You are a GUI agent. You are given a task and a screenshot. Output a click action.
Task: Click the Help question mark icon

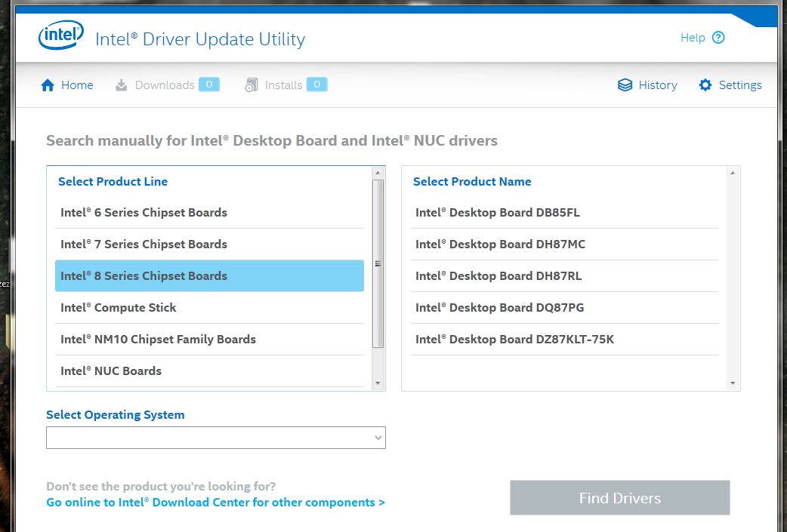point(718,38)
